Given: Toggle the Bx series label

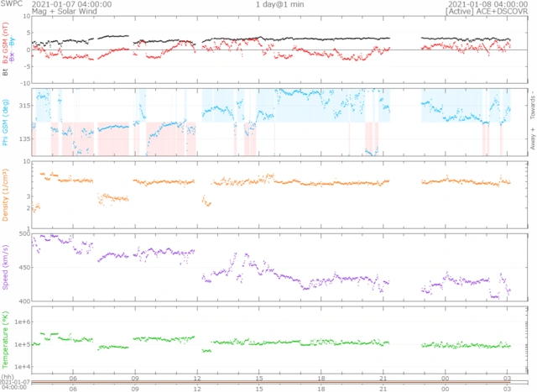Looking at the screenshot, I should (x=12, y=57).
